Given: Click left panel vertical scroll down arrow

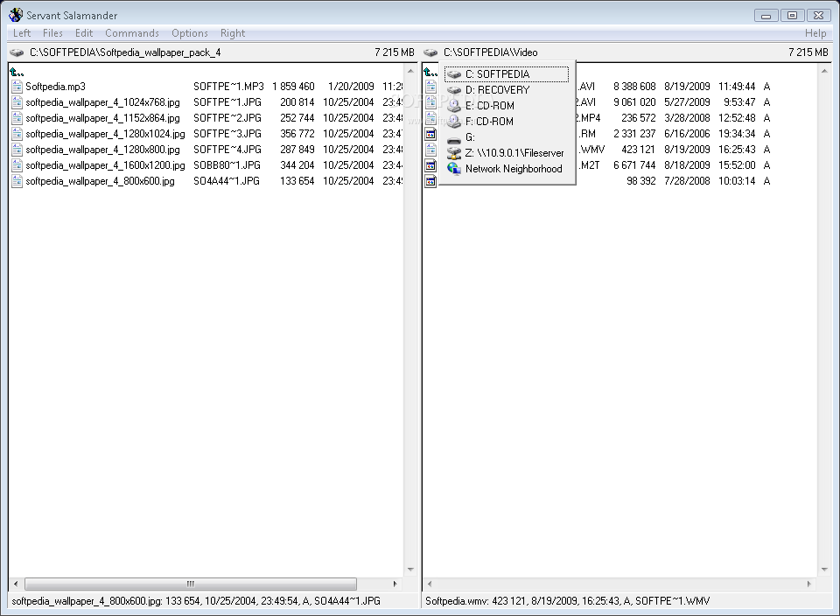Looking at the screenshot, I should point(410,570).
